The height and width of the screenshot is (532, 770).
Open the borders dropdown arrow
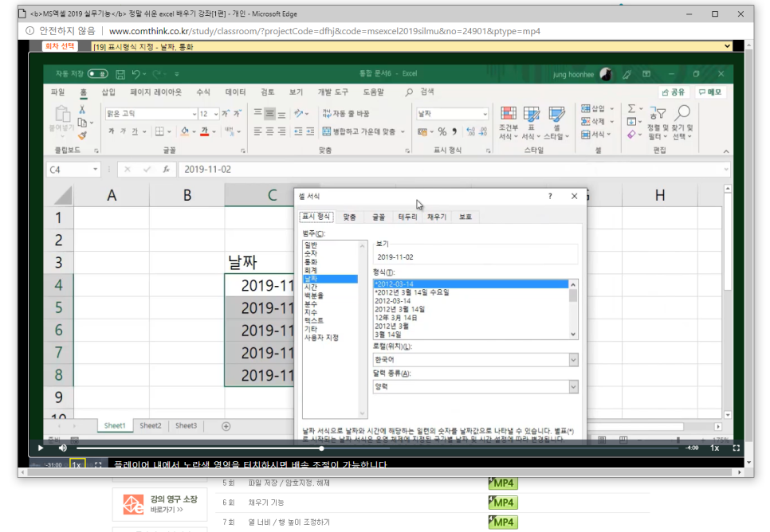[169, 131]
